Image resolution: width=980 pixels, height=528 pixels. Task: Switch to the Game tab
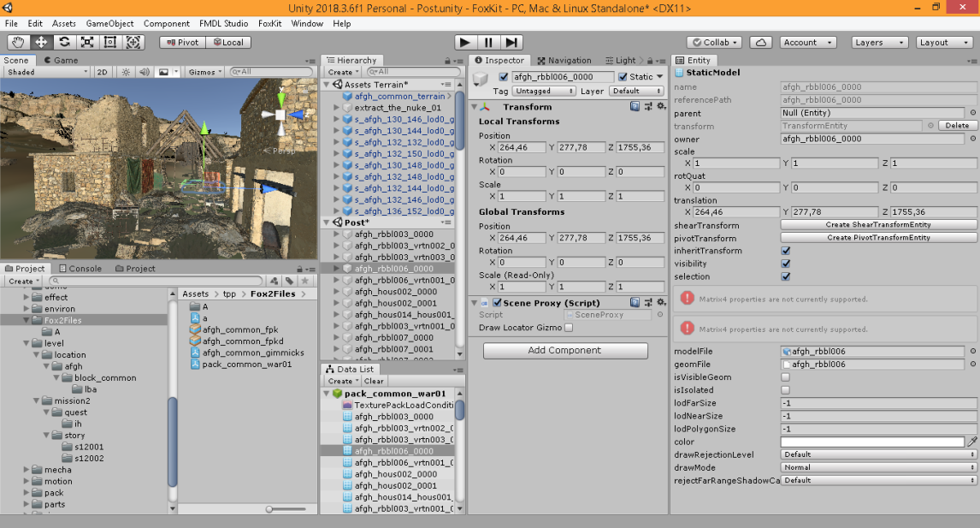click(x=62, y=60)
